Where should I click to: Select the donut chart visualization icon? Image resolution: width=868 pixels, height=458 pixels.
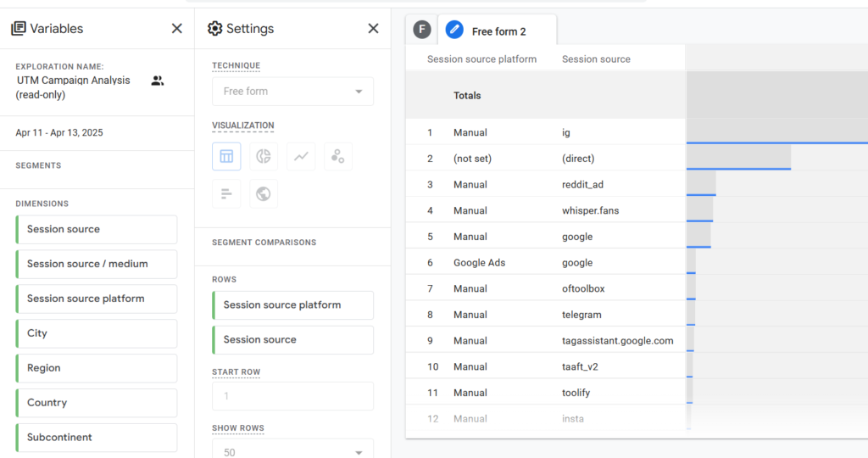(264, 156)
